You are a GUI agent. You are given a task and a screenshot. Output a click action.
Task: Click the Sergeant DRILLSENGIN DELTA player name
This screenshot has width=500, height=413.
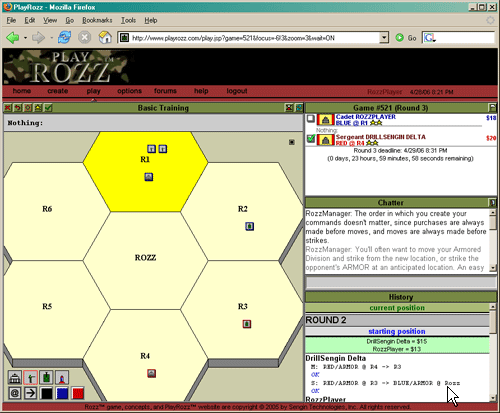coord(380,137)
